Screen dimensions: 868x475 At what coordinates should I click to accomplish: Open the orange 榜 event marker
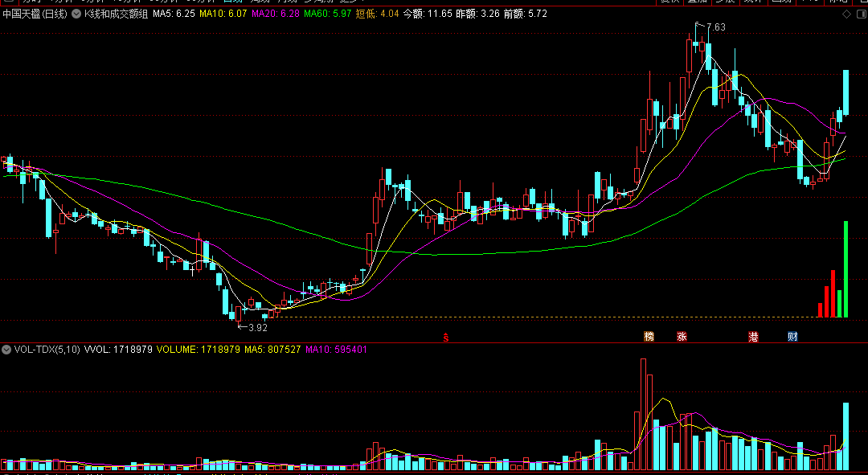(x=649, y=337)
